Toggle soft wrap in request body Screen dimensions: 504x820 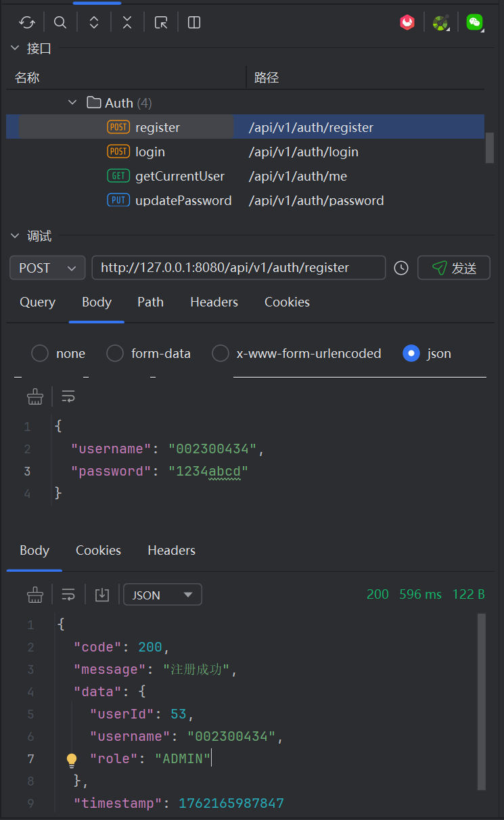click(x=68, y=396)
